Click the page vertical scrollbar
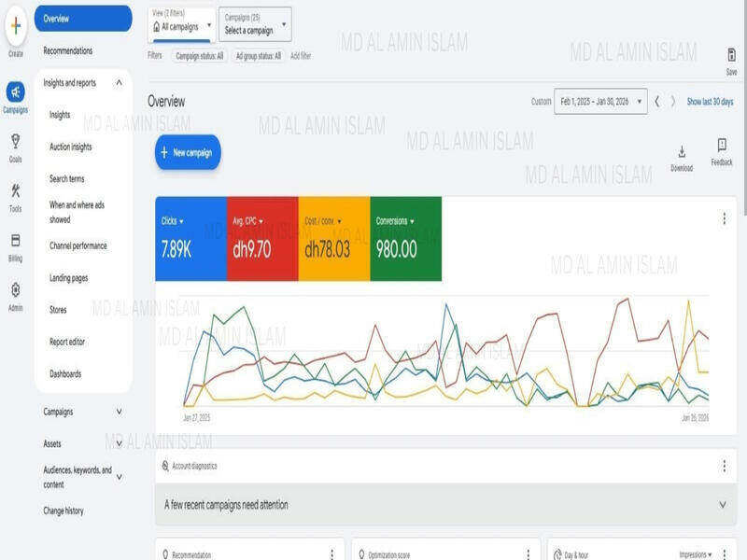 [x=744, y=109]
